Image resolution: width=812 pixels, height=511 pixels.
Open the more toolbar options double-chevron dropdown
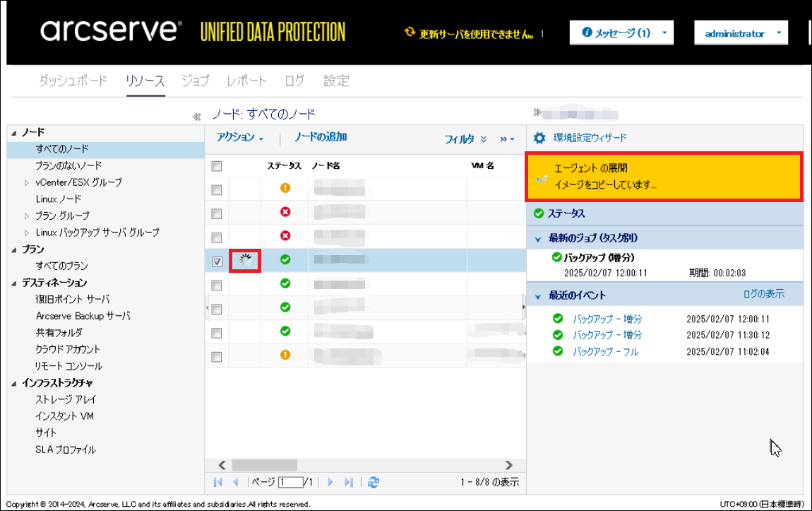pyautogui.click(x=507, y=139)
